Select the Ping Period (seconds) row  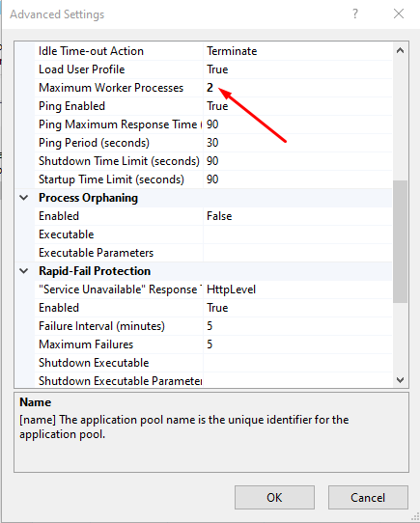coord(213,143)
